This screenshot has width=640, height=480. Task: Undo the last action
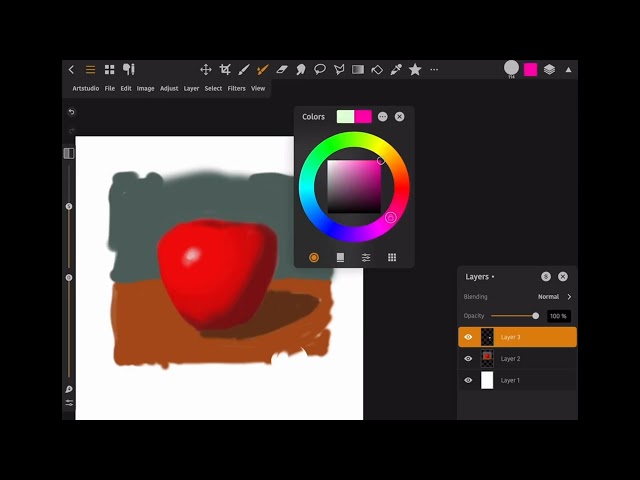[x=71, y=112]
